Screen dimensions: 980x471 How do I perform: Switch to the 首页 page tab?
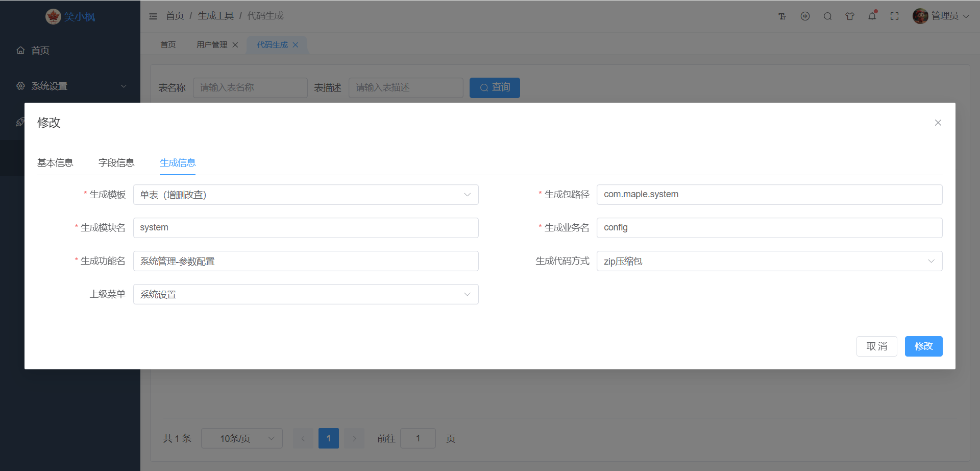[x=168, y=45]
